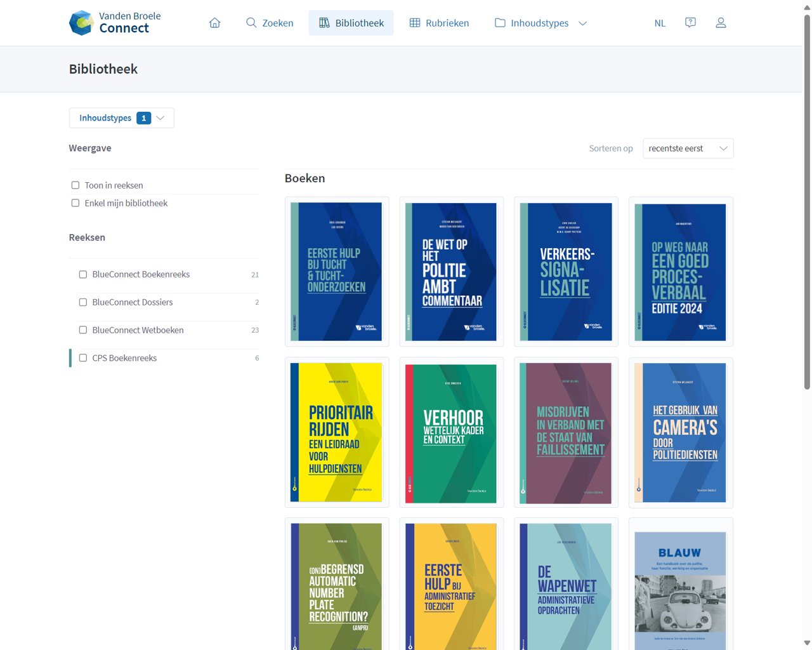Click the magnifier icon beside Zoeken

pyautogui.click(x=251, y=23)
